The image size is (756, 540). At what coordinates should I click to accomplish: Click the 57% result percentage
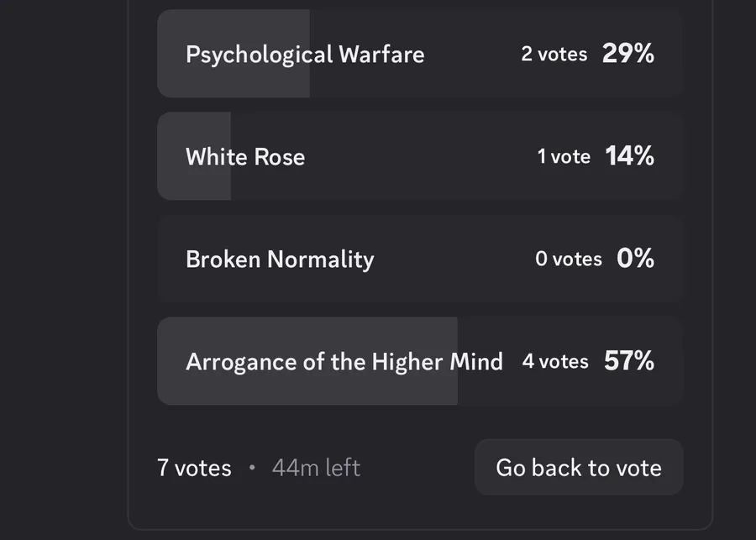(628, 362)
